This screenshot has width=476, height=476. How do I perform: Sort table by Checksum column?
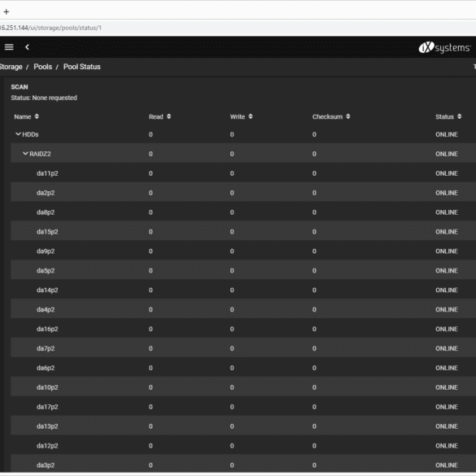[x=348, y=116]
